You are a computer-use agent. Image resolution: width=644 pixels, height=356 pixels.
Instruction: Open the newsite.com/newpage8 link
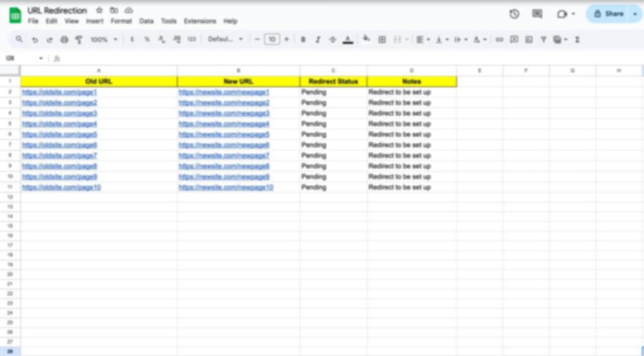coord(224,166)
